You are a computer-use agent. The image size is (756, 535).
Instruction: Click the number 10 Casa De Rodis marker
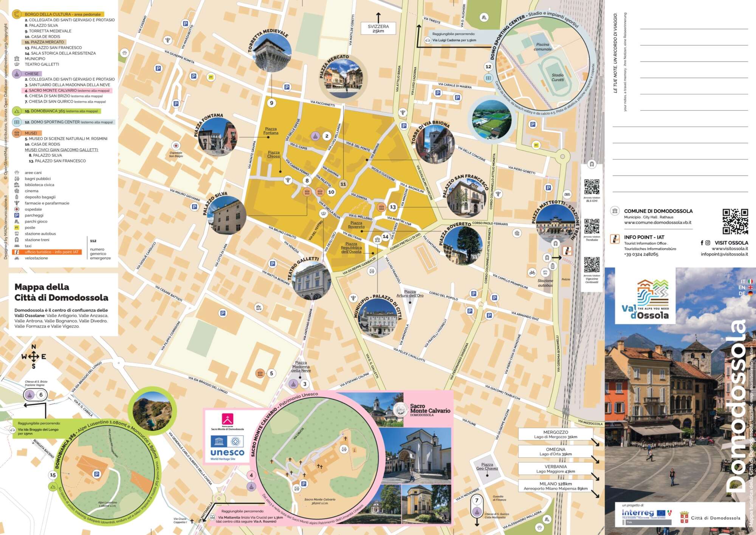331,192
